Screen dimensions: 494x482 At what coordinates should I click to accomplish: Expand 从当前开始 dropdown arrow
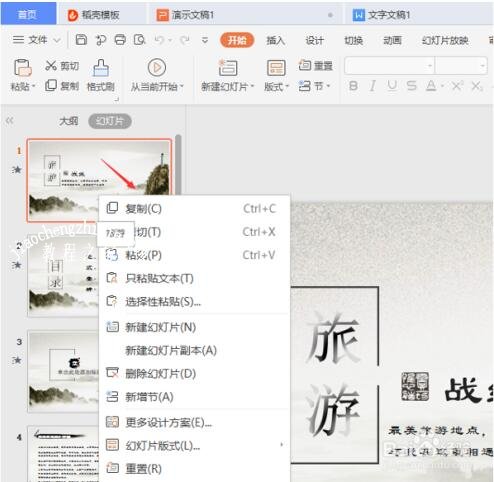[x=182, y=86]
